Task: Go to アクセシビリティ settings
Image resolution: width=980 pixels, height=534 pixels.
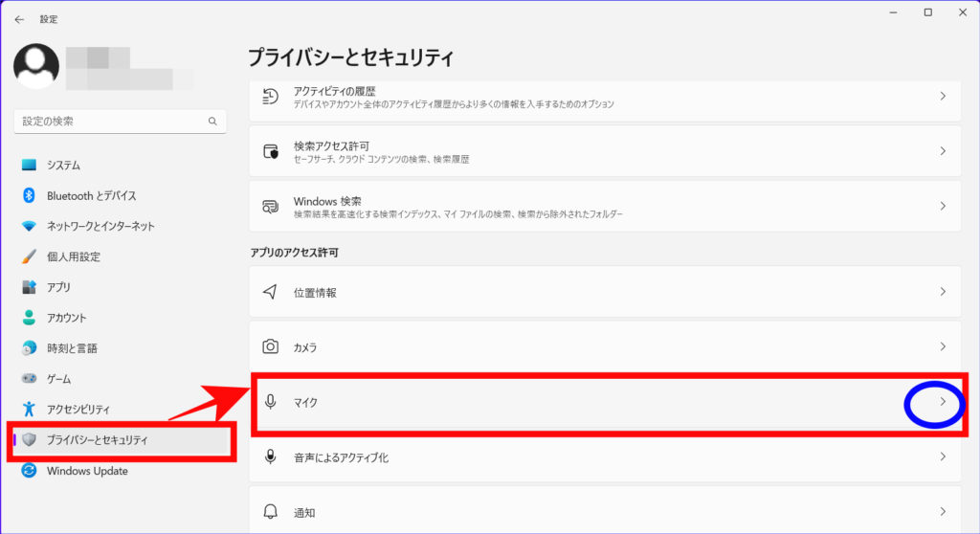Action: (78, 409)
